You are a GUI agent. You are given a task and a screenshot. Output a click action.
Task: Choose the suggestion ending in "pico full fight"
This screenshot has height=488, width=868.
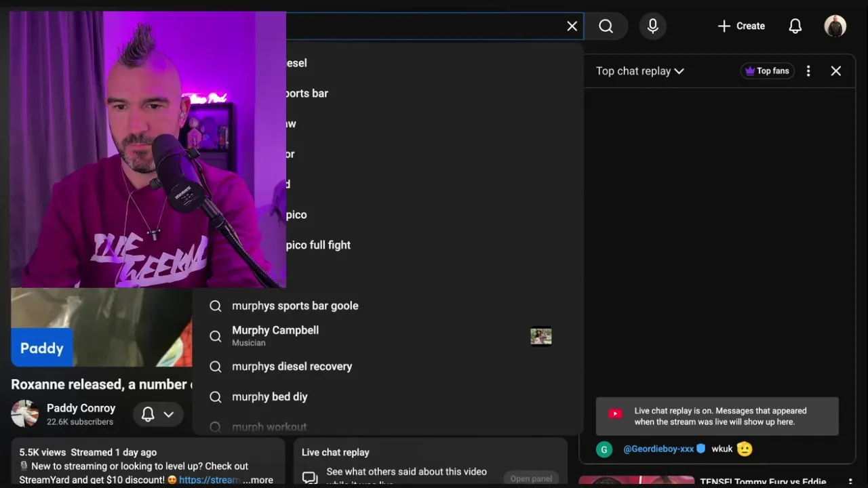tap(434, 245)
